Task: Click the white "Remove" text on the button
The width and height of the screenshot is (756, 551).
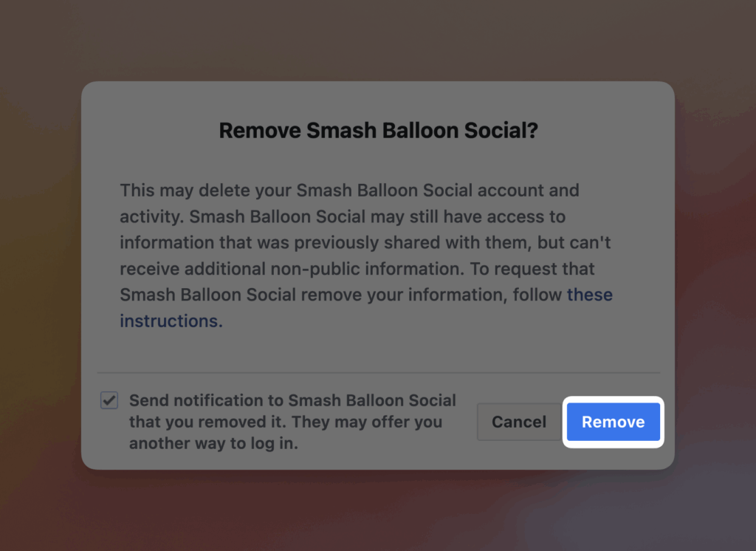Action: click(613, 422)
